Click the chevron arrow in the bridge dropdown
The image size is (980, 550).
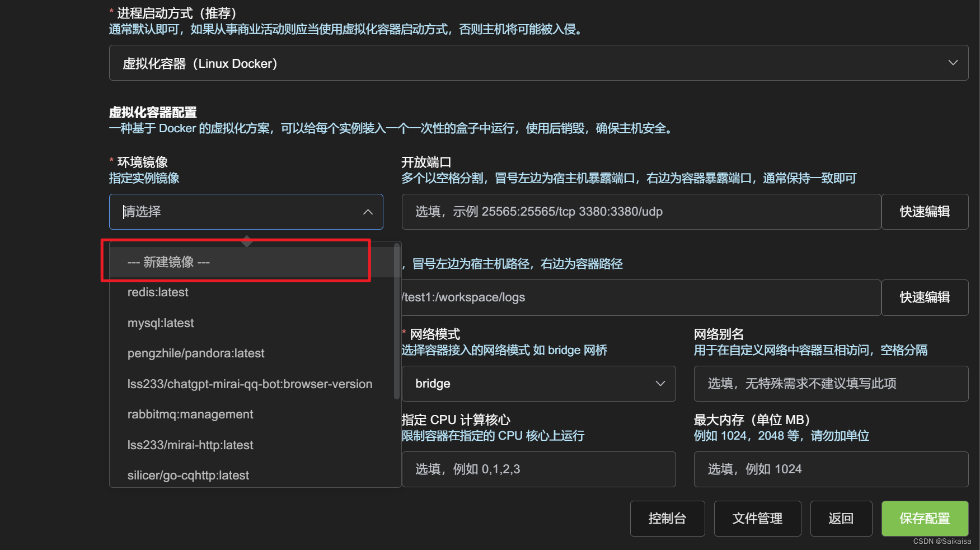pyautogui.click(x=660, y=384)
